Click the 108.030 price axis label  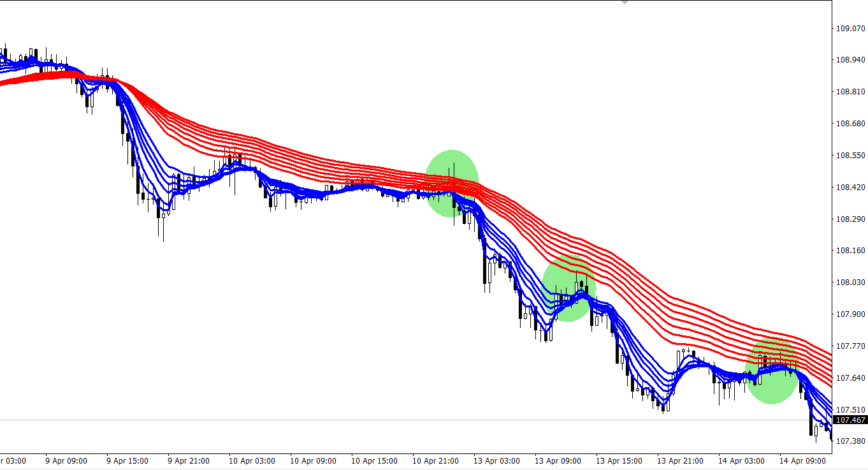(x=850, y=283)
